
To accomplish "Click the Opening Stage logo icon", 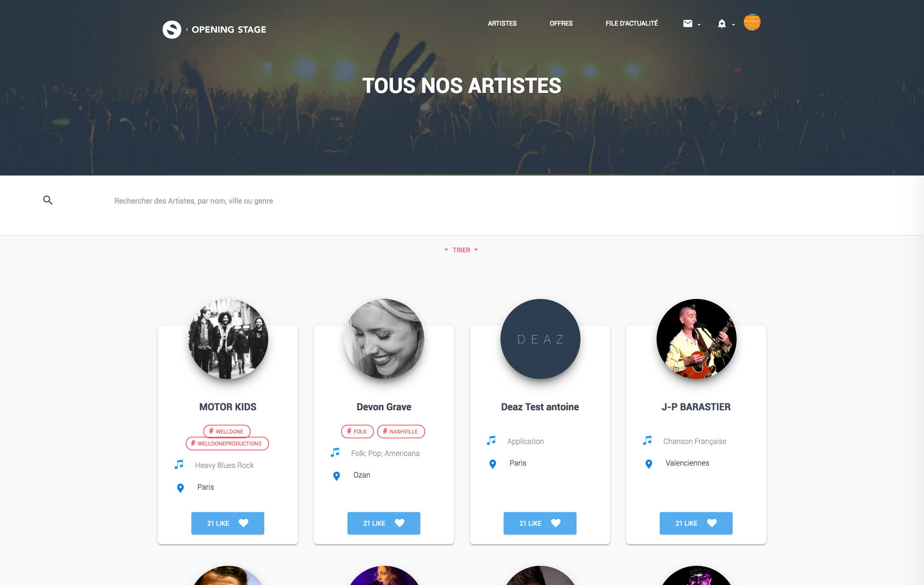I will tap(172, 30).
